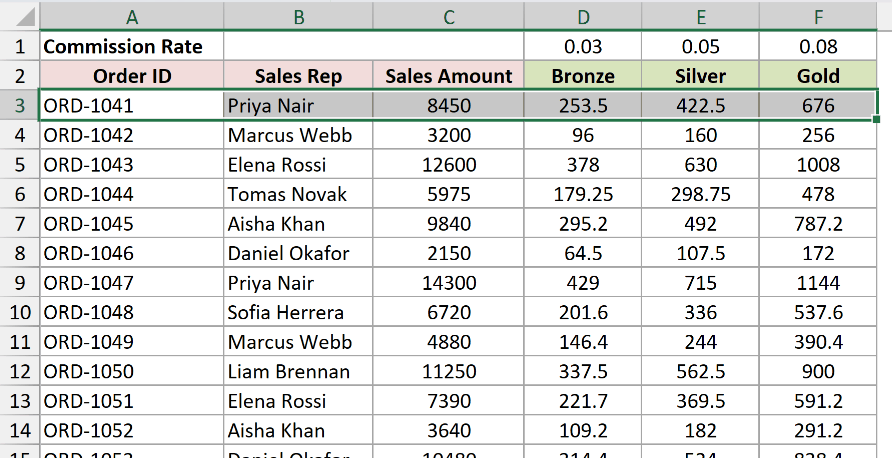This screenshot has width=892, height=458.
Task: Click Daniel Okafor in the ORD-1046 row
Action: tap(299, 253)
